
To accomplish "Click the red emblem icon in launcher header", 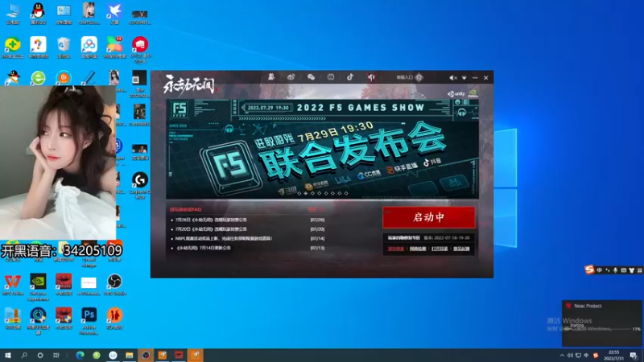I will (371, 76).
